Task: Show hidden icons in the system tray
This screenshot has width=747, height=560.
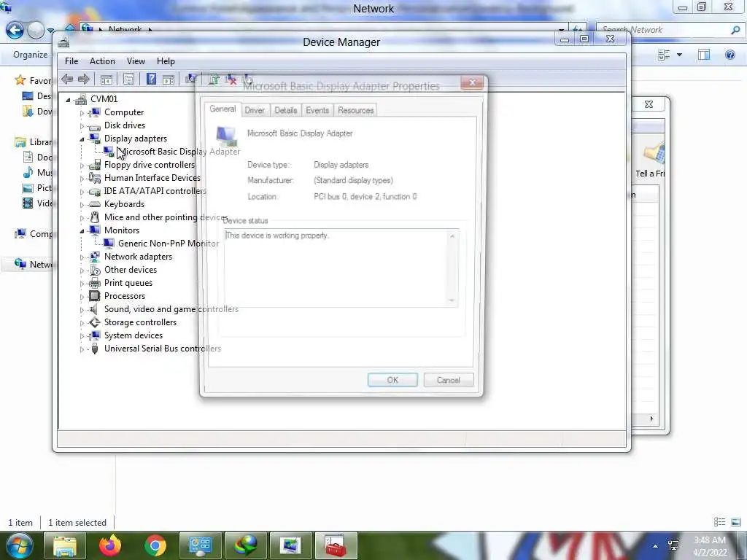Action: coord(656,546)
